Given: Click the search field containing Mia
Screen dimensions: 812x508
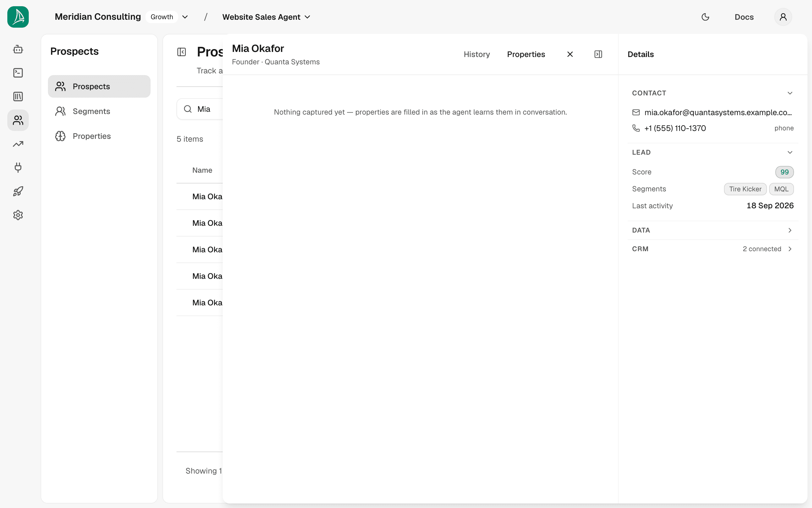Looking at the screenshot, I should click(200, 109).
